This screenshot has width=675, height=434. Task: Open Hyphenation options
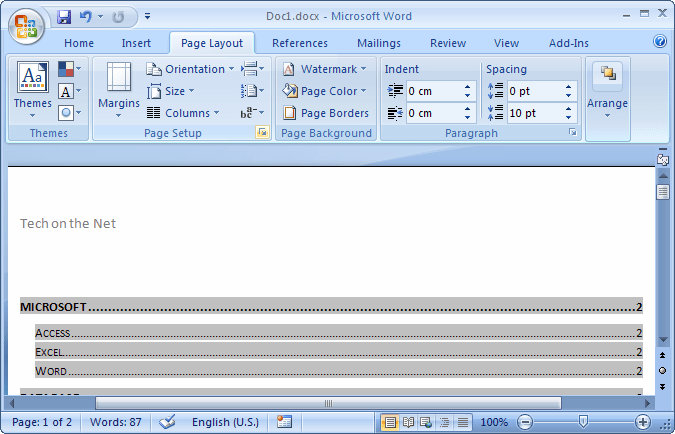[x=253, y=113]
